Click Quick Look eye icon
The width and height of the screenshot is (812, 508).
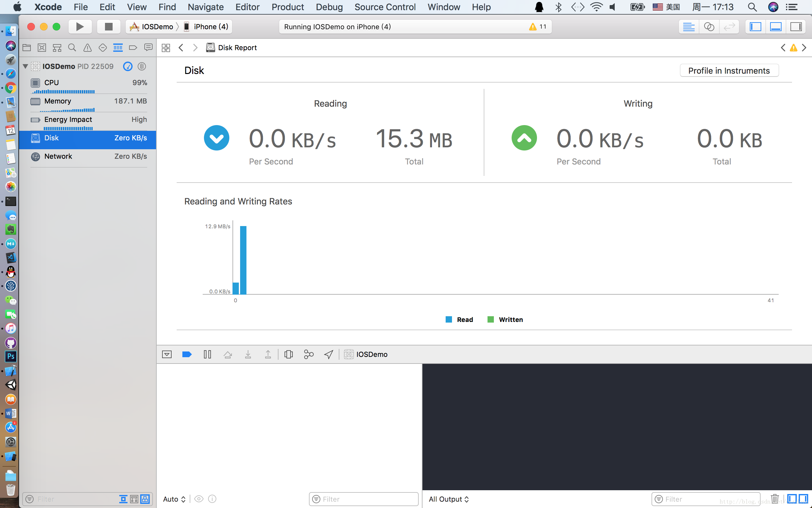pos(199,499)
